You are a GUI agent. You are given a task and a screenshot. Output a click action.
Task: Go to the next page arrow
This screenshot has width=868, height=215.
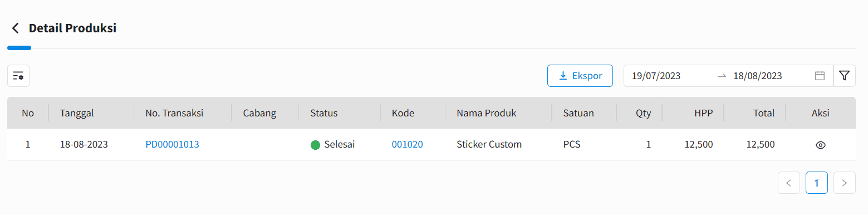coord(845,183)
